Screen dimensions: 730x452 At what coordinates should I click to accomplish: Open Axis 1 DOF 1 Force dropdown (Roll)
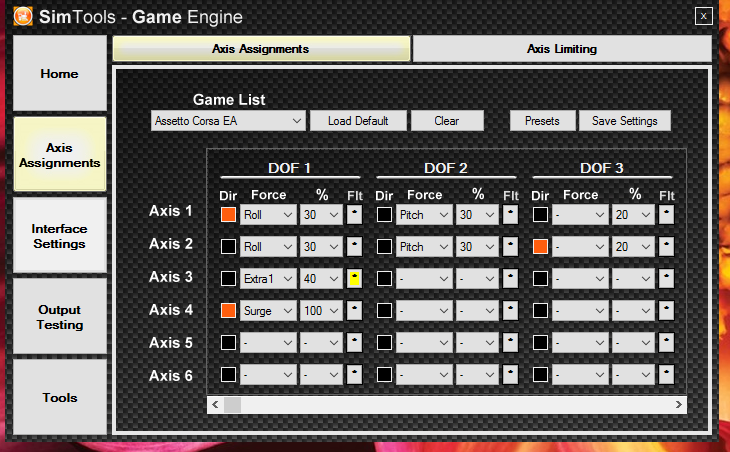268,215
